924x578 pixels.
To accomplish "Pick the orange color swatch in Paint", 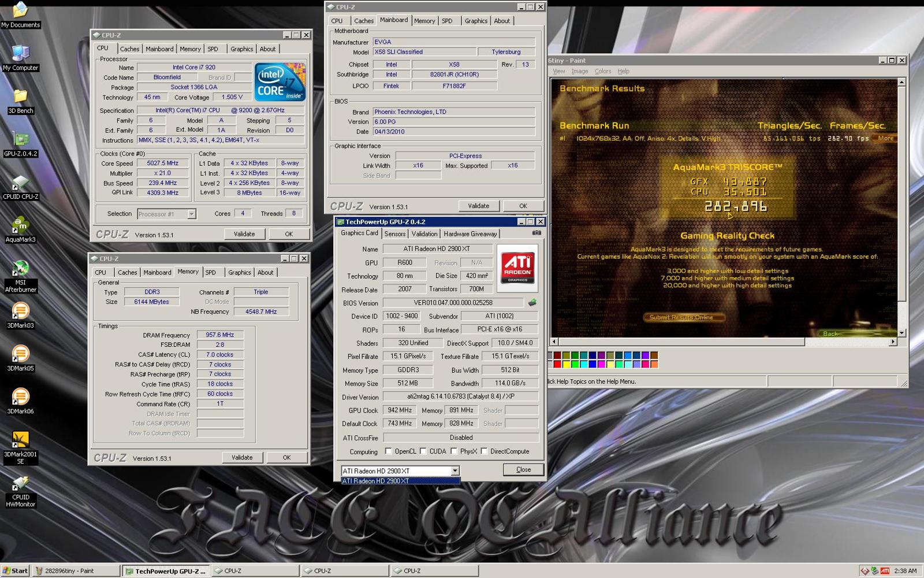I will coord(654,364).
